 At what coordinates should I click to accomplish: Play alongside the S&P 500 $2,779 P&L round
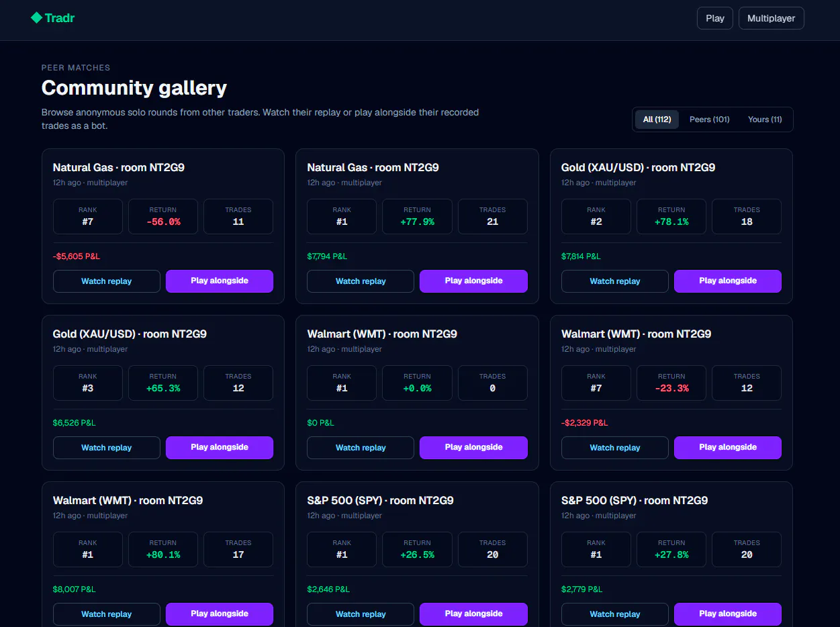click(x=728, y=614)
